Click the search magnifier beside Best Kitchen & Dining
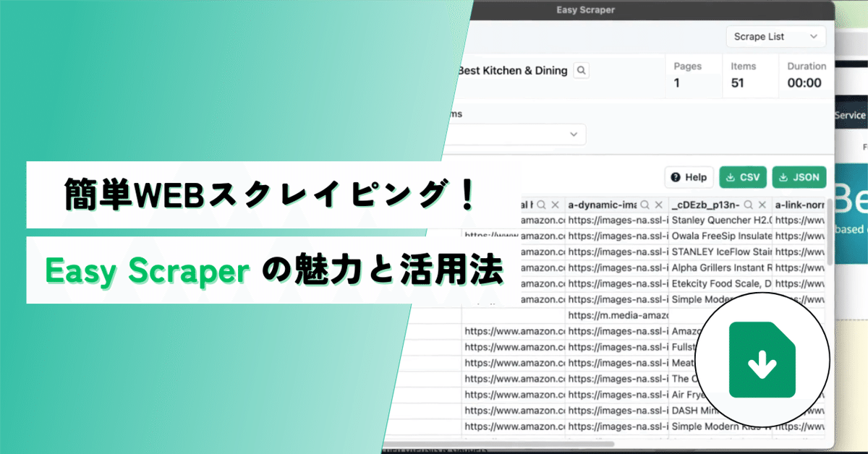 coord(581,70)
